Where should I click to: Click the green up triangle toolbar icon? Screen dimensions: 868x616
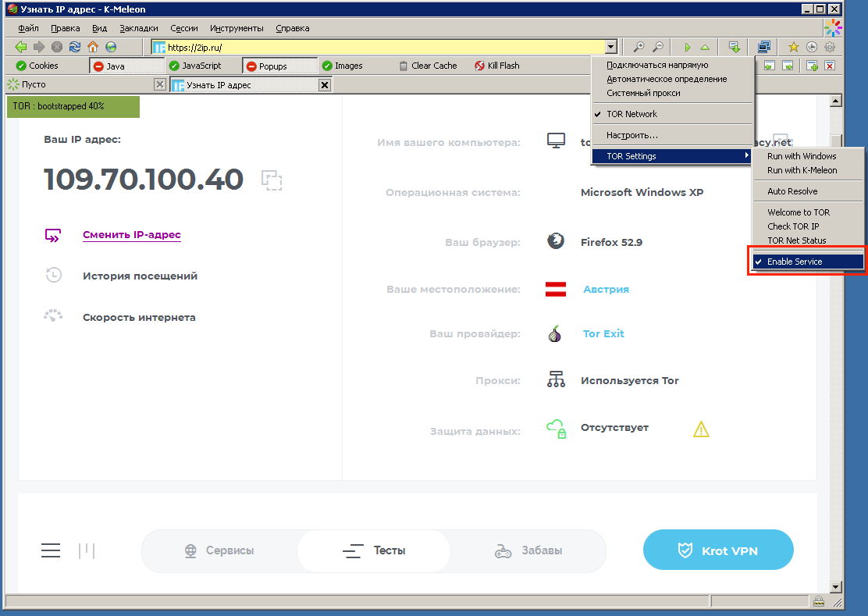click(x=705, y=47)
